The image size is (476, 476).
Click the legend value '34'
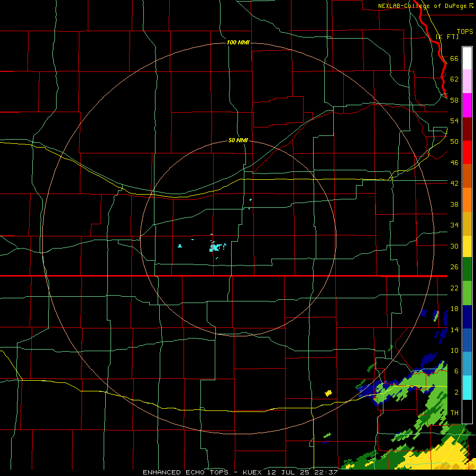coord(454,225)
